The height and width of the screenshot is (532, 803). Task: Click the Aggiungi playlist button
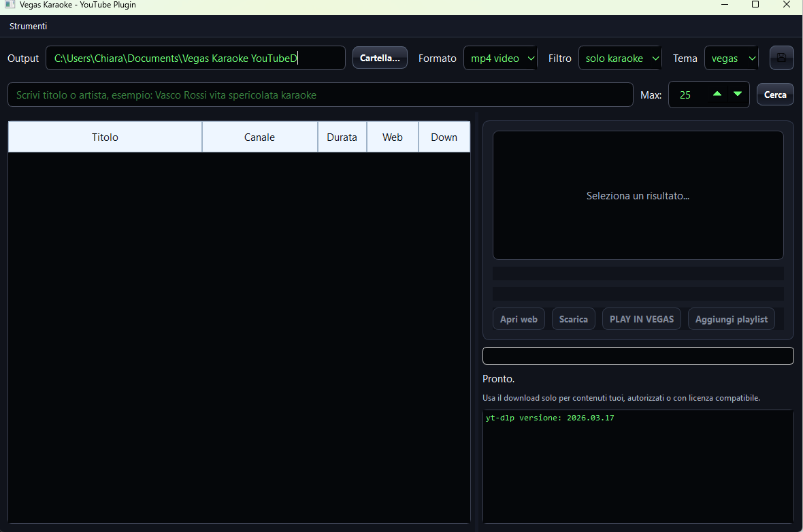pyautogui.click(x=732, y=319)
